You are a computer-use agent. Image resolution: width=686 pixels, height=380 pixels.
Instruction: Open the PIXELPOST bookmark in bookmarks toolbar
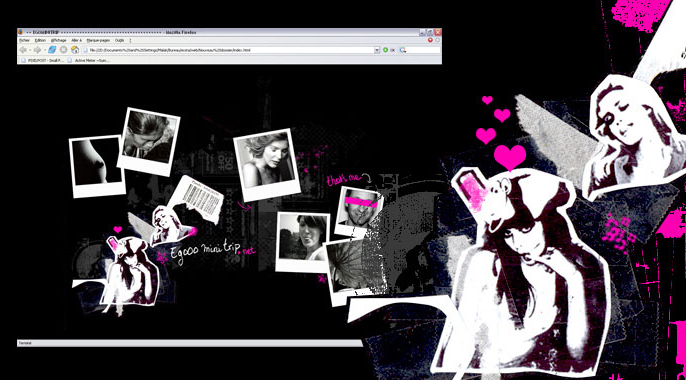pyautogui.click(x=42, y=60)
